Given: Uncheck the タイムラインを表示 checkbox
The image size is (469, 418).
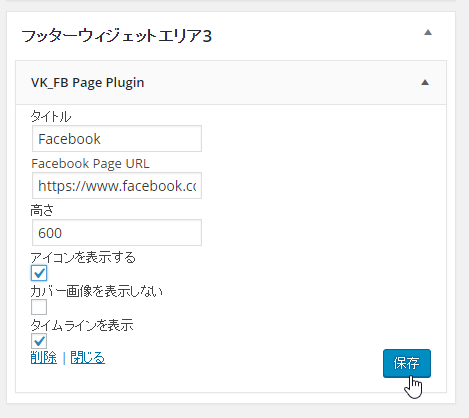Looking at the screenshot, I should tap(39, 341).
